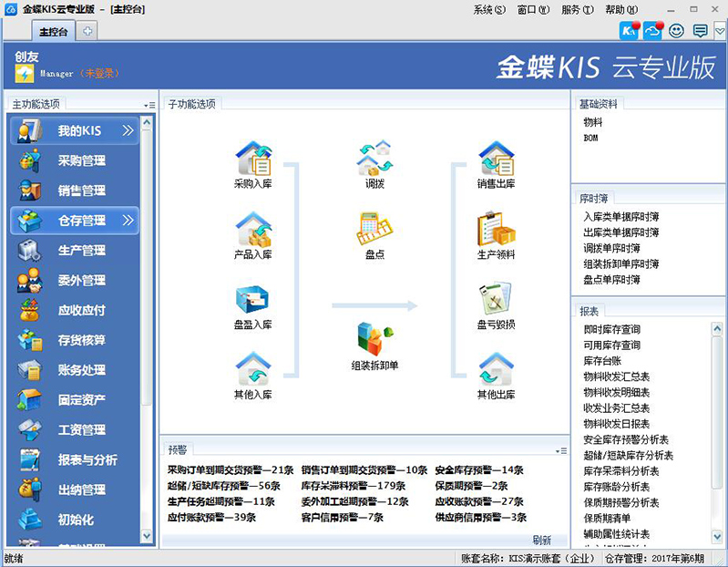Expand the top-right tab bar dropdown arrow
Image resolution: width=728 pixels, height=567 pixels.
[720, 31]
